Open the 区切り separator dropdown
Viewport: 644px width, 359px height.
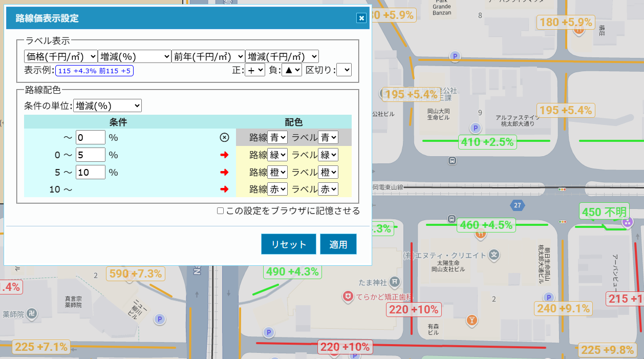coord(344,70)
